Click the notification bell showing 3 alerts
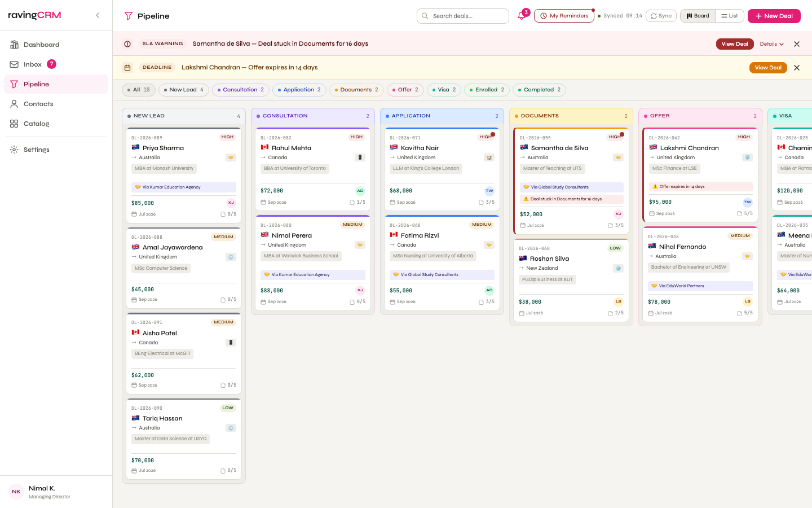The width and height of the screenshot is (812, 508). click(520, 16)
